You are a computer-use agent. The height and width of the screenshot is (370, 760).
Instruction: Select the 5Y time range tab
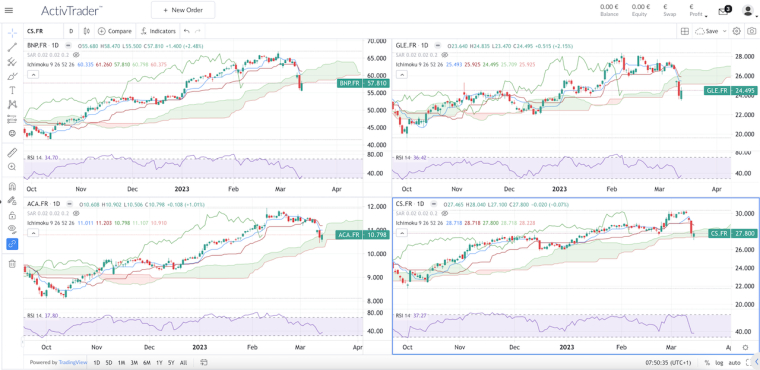[171, 362]
